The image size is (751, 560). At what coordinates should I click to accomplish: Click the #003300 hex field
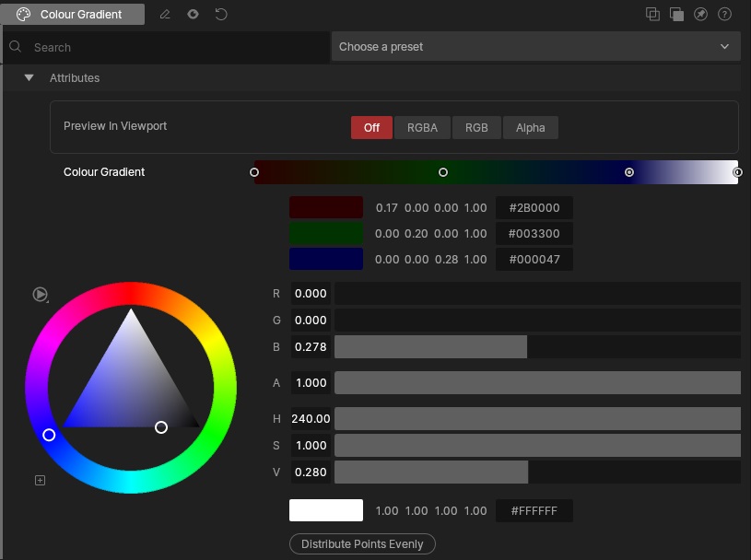click(x=534, y=234)
